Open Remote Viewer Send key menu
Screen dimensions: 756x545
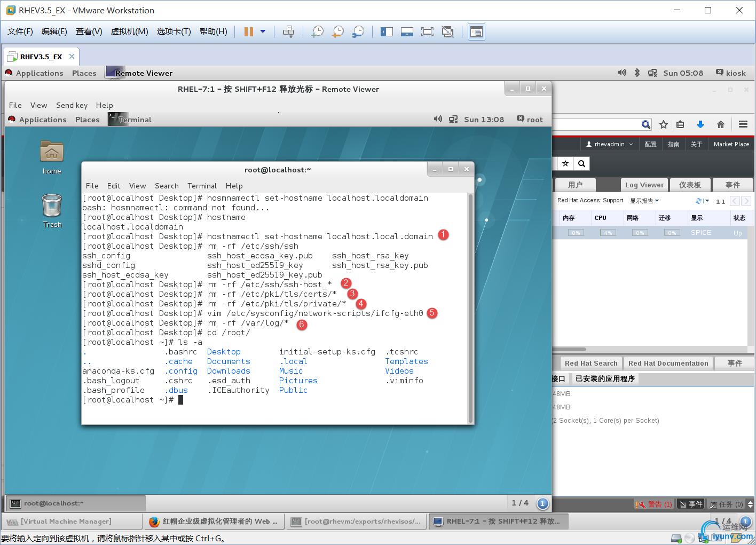tap(72, 105)
